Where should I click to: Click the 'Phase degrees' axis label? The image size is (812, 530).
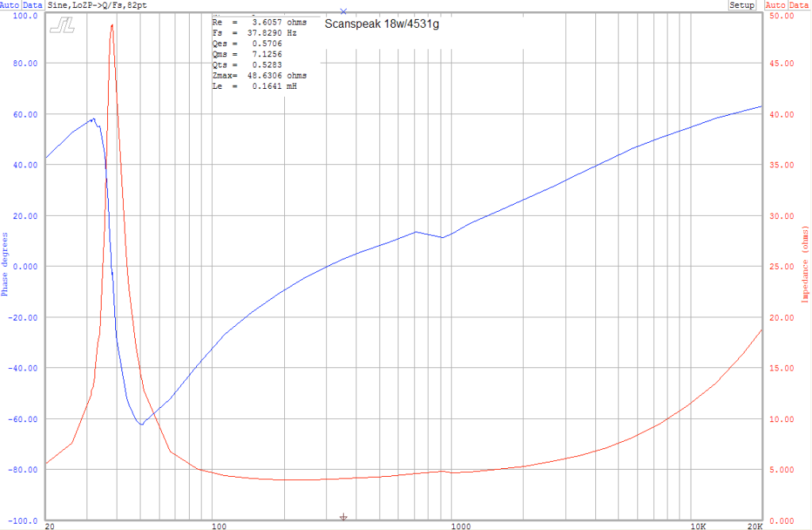tap(5, 264)
